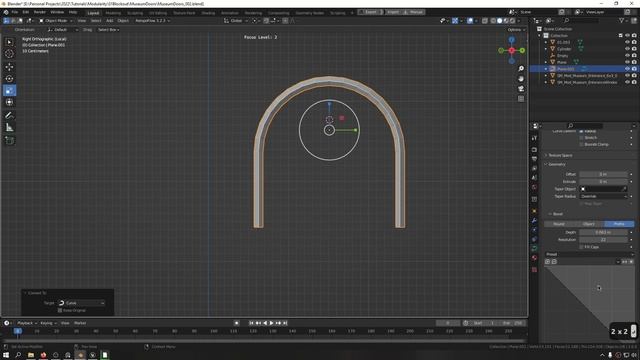Switch perspective/orthographic with the grid icon
The width and height of the screenshot is (640, 360).
coord(521,99)
